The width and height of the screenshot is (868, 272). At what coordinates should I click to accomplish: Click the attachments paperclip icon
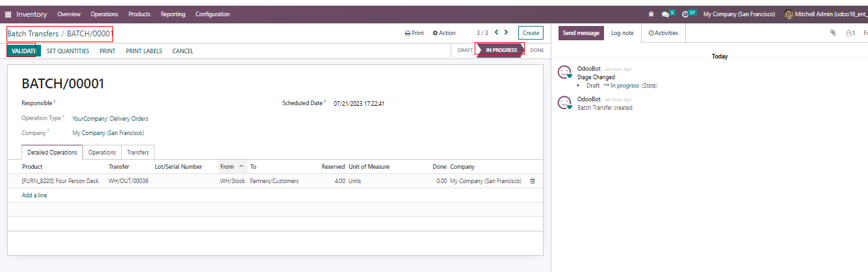click(833, 33)
